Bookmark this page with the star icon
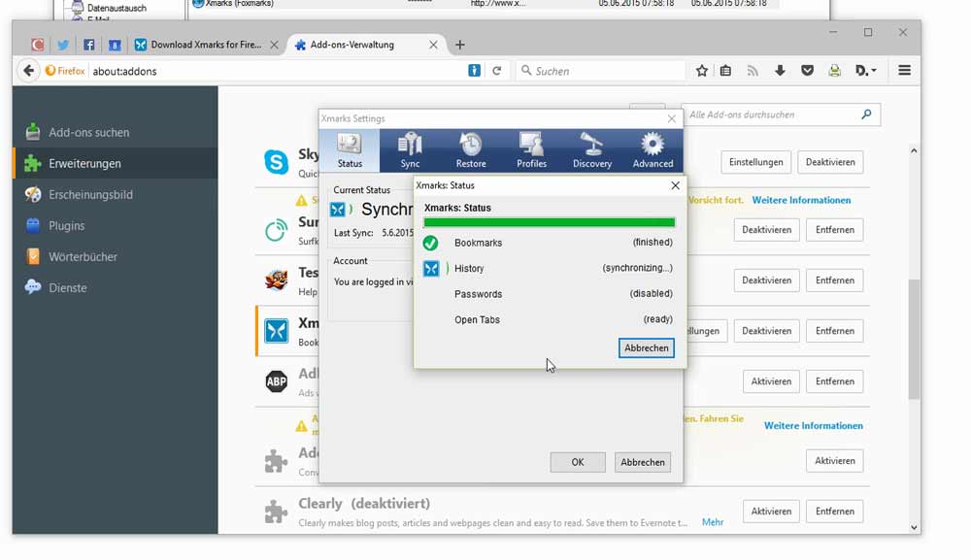971x560 pixels. point(702,71)
